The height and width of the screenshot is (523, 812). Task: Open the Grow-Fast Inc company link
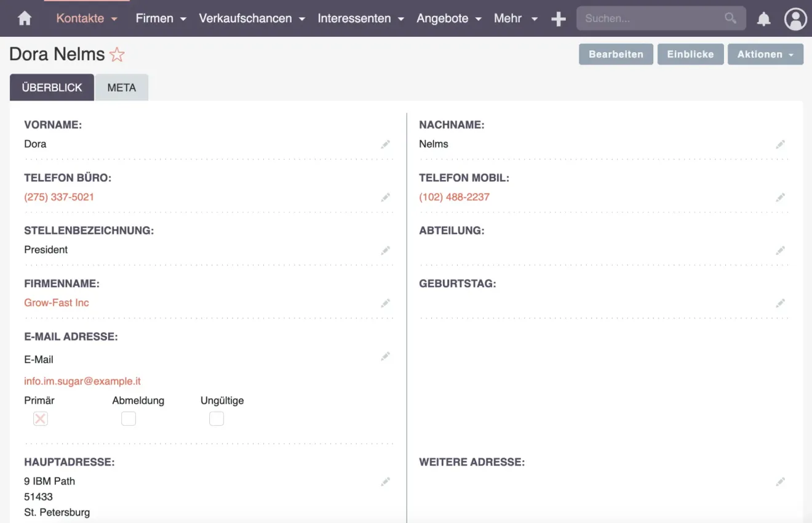point(56,302)
